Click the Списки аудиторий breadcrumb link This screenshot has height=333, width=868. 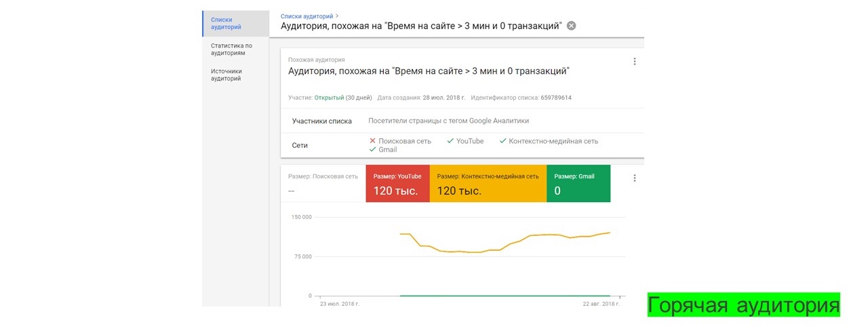(x=307, y=16)
